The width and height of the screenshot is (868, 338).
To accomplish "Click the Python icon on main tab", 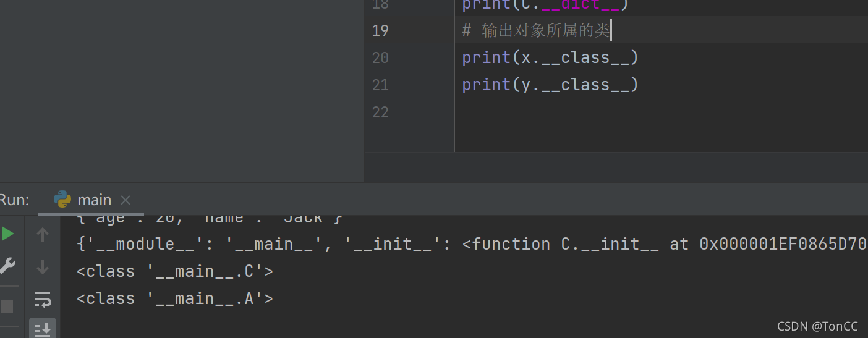I will [x=62, y=199].
